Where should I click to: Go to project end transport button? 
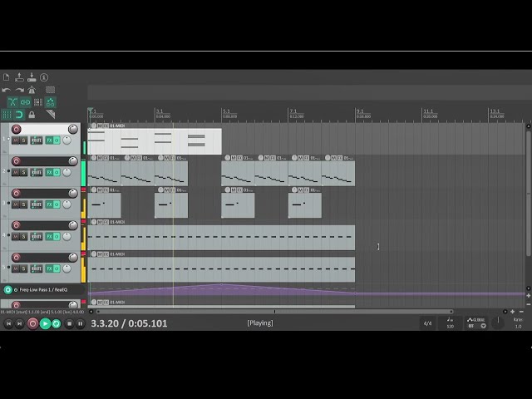coord(20,323)
